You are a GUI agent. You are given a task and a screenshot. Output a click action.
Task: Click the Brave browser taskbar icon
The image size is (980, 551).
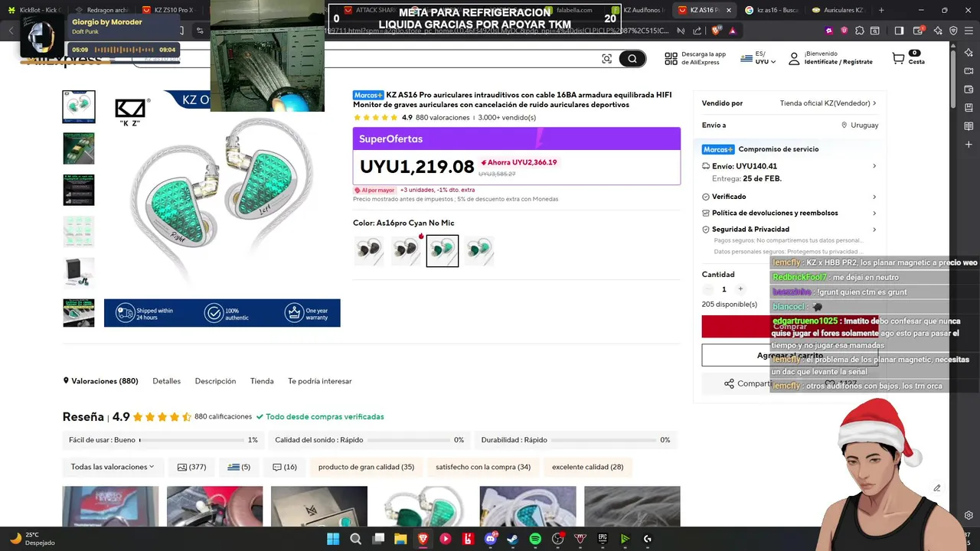pyautogui.click(x=423, y=539)
